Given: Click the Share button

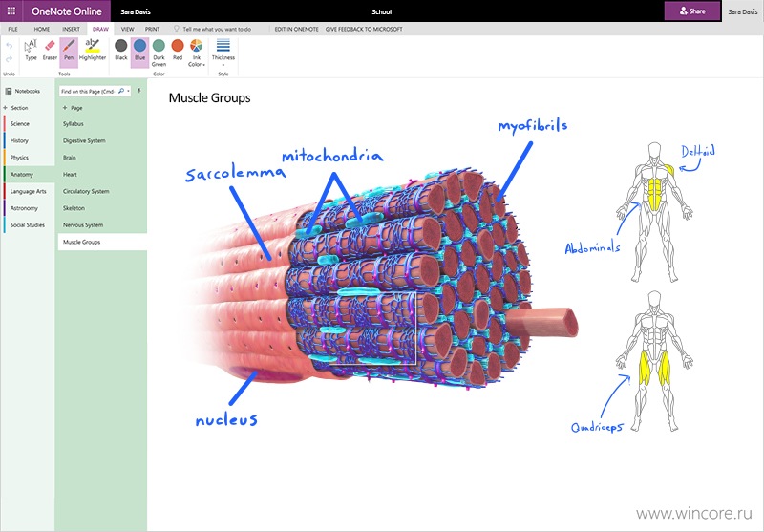Looking at the screenshot, I should pos(691,11).
